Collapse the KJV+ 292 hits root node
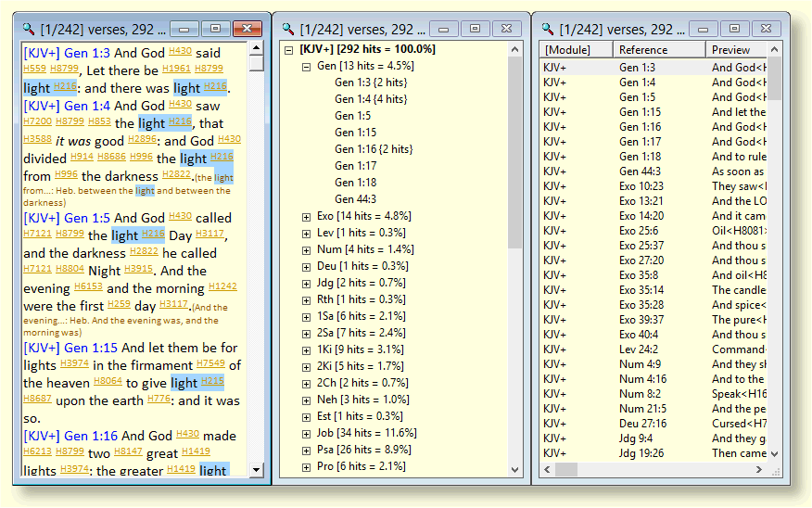Viewport: 812px width, 508px height. [x=289, y=50]
